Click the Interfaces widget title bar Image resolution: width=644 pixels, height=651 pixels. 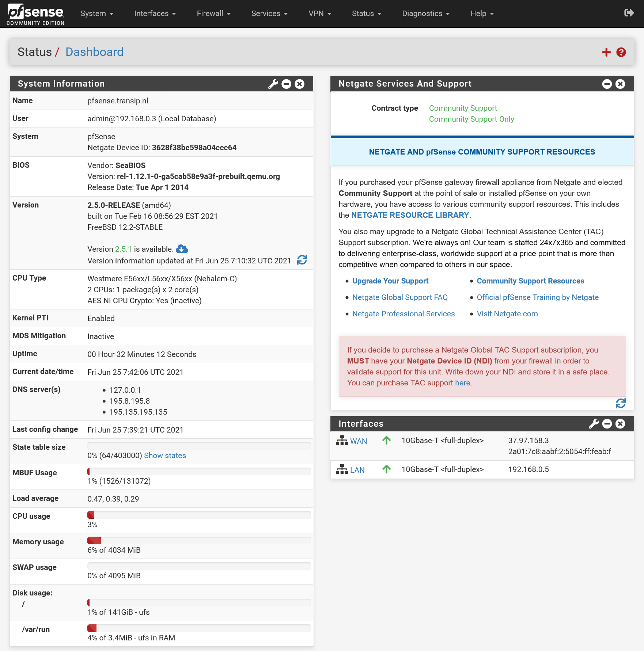pyautogui.click(x=482, y=424)
